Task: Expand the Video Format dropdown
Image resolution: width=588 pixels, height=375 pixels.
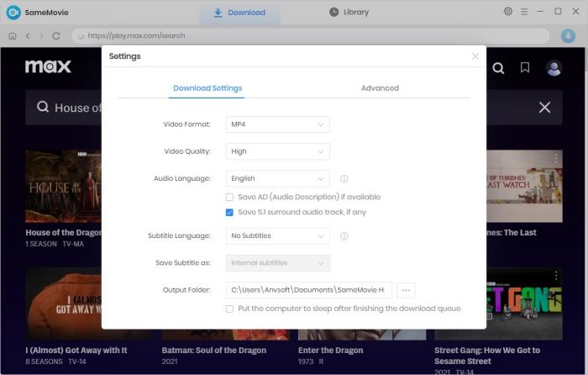Action: click(278, 124)
